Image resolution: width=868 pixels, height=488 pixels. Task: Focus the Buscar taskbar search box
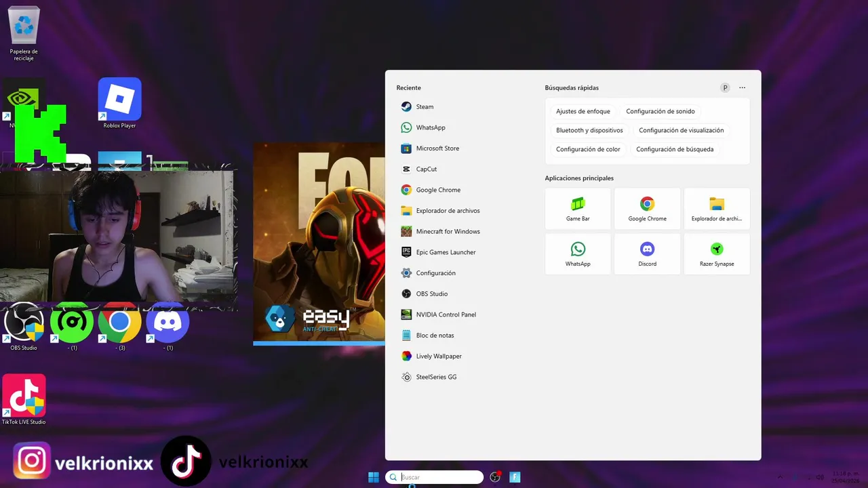click(x=434, y=477)
